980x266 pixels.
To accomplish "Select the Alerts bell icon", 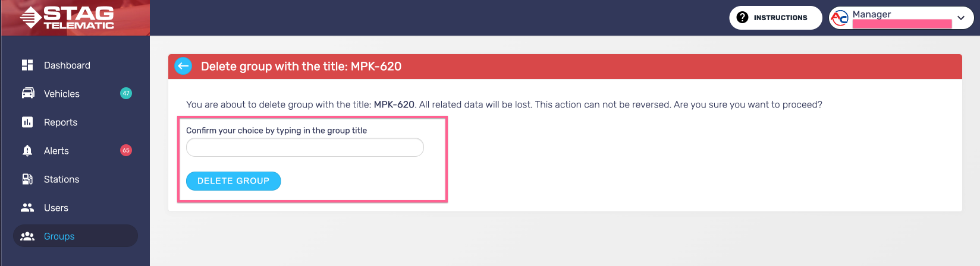I will click(27, 150).
